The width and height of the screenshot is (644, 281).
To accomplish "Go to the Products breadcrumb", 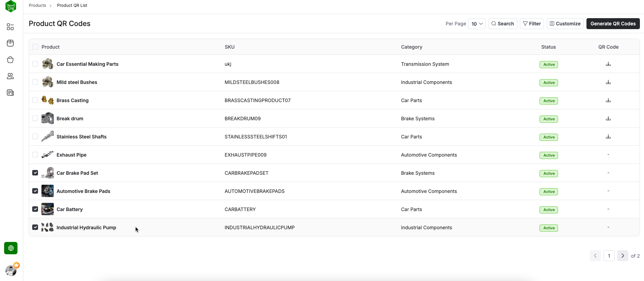I will click(37, 5).
